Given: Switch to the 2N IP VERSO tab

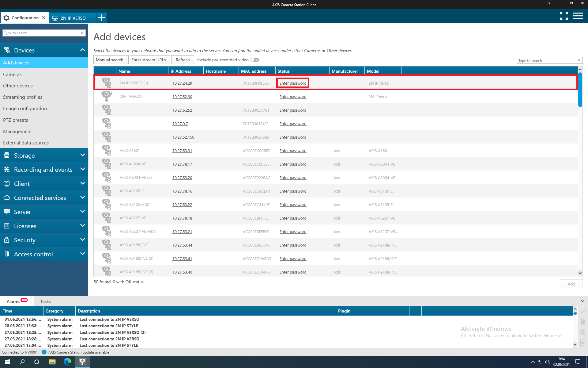Looking at the screenshot, I should [73, 18].
